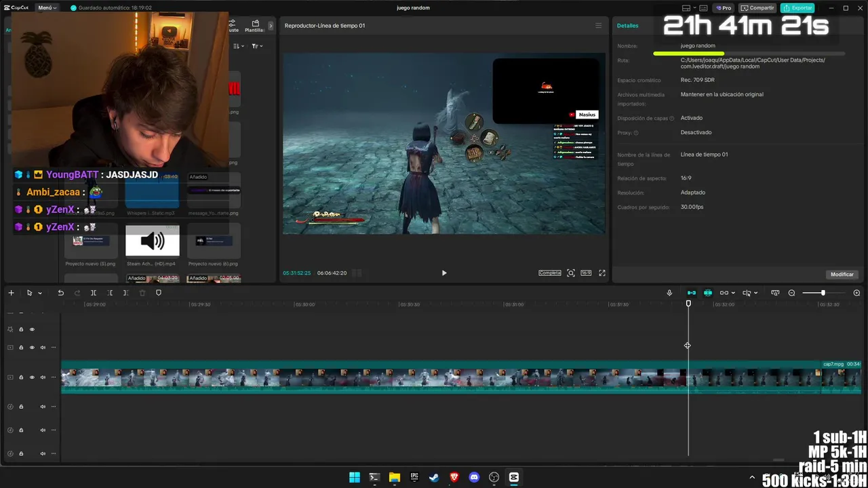This screenshot has width=868, height=488.
Task: Enter fullscreen preview mode
Action: 601,272
